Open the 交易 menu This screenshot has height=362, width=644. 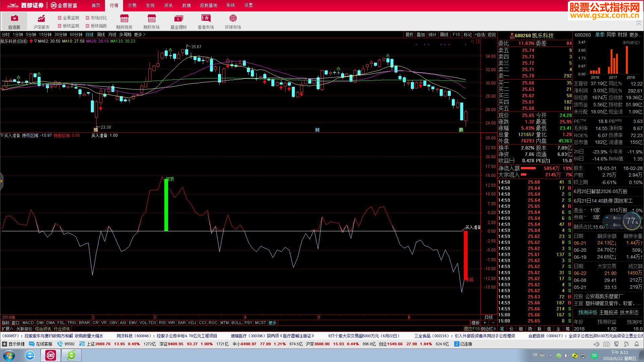coord(132,5)
